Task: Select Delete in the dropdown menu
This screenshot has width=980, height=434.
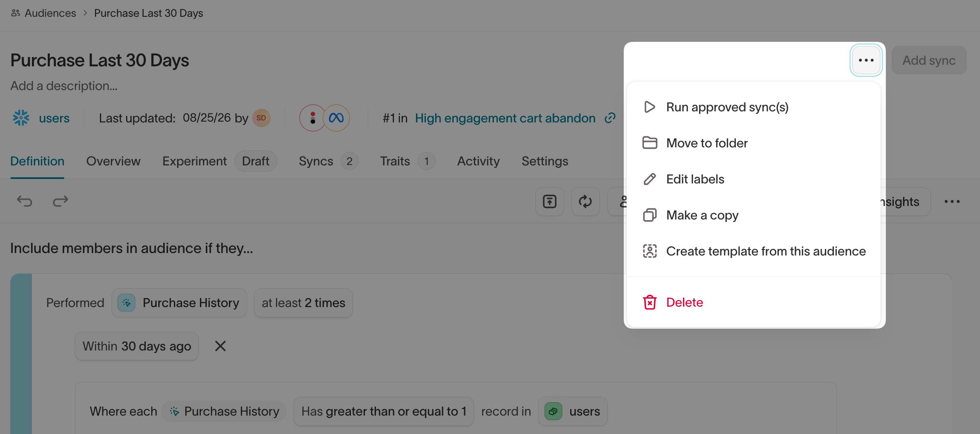Action: (753, 302)
